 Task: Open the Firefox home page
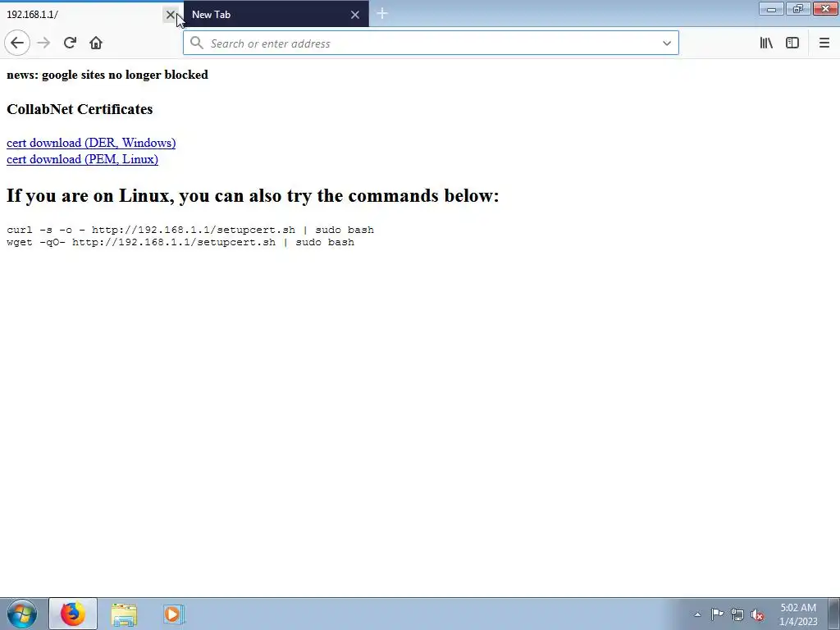96,43
